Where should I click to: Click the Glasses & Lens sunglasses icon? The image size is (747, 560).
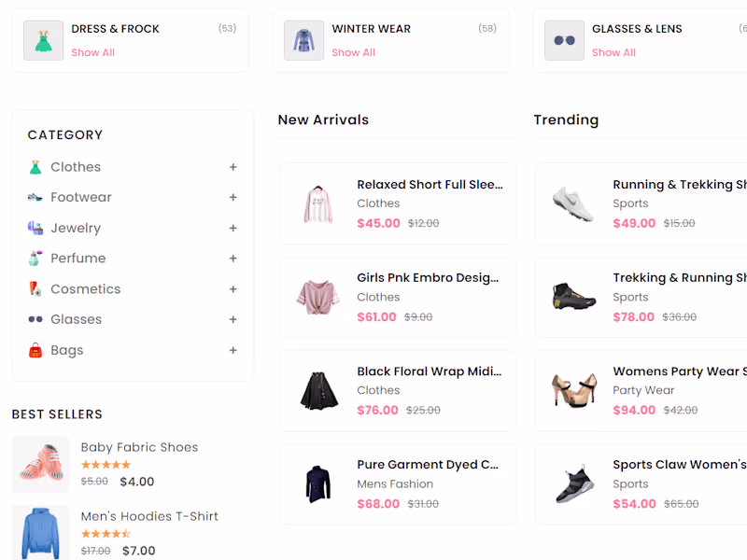564,41
